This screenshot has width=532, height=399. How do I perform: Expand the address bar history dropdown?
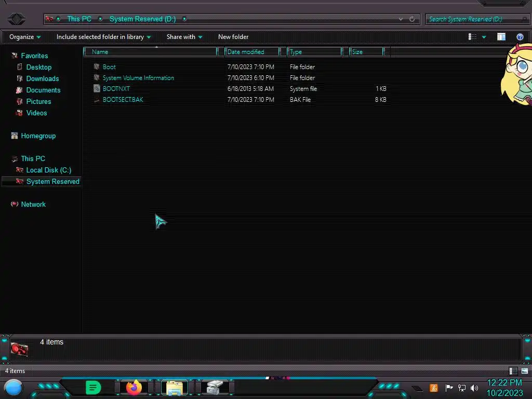pos(401,19)
